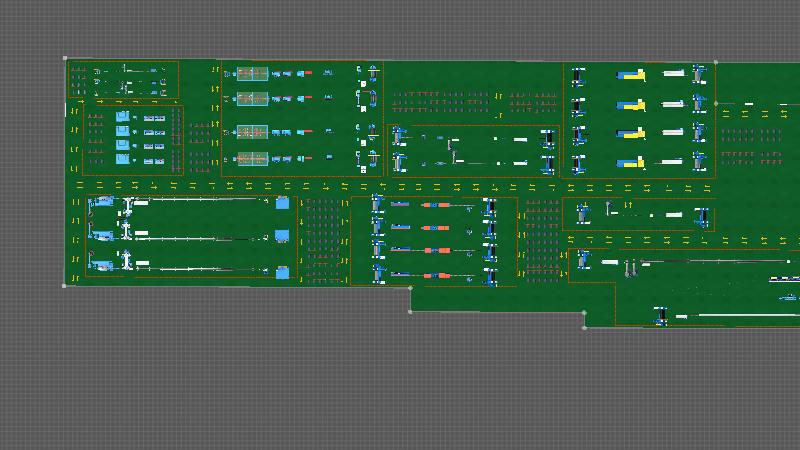
Task: Click the bottom teal-outlined machine unit
Action: pyautogui.click(x=252, y=158)
